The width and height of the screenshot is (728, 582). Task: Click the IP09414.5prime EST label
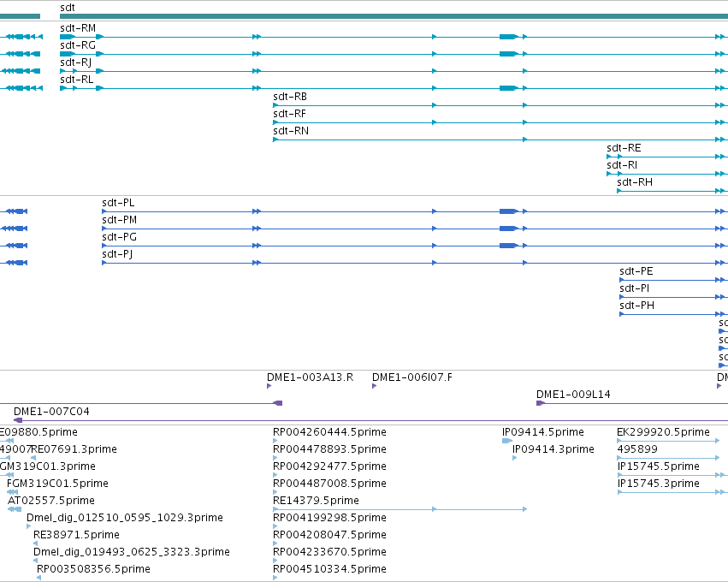[543, 432]
